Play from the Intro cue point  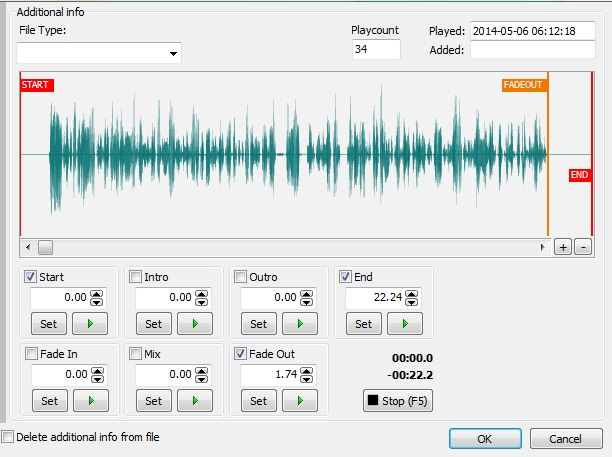point(195,324)
